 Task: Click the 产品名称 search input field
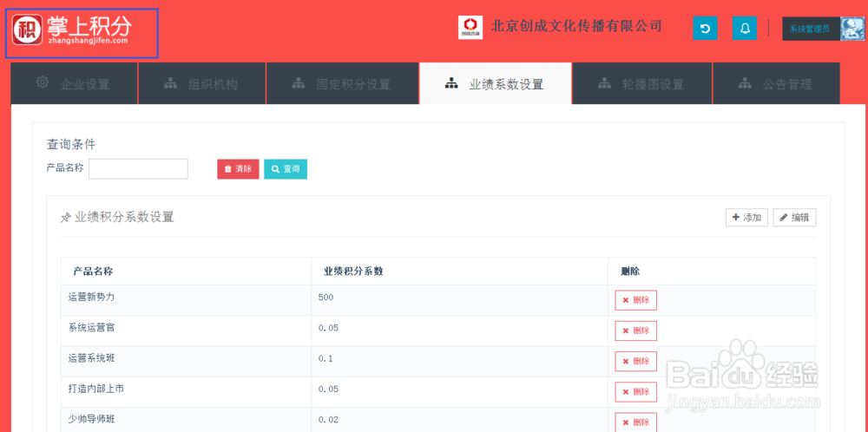coord(138,168)
